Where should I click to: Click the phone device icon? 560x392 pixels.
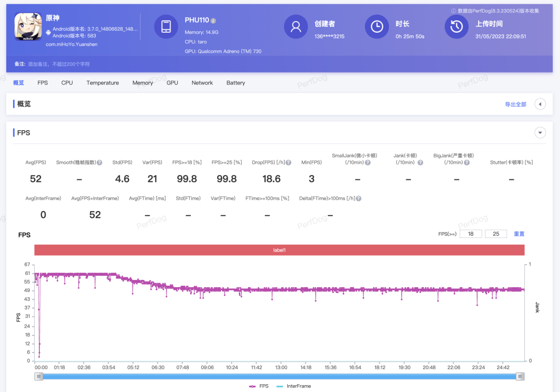[166, 27]
